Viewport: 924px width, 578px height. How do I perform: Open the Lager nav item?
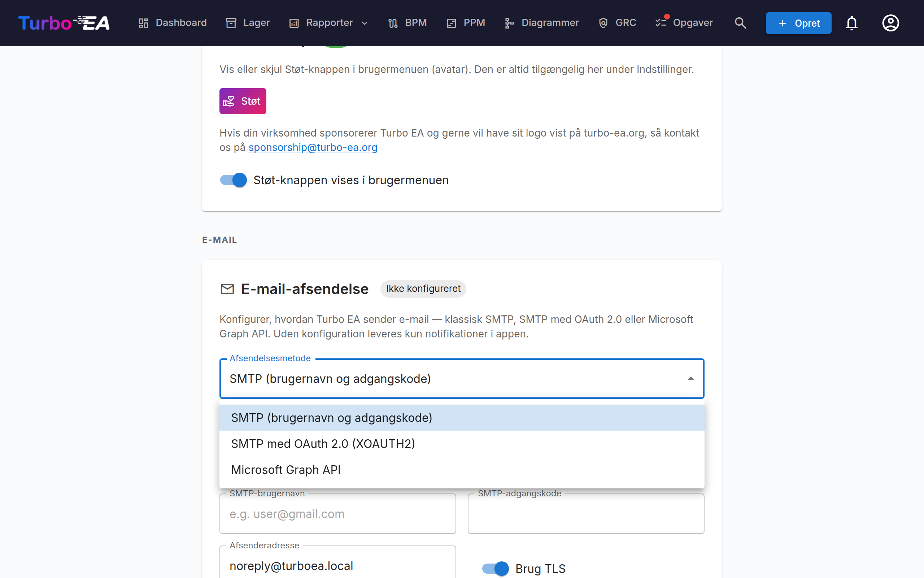(x=248, y=23)
